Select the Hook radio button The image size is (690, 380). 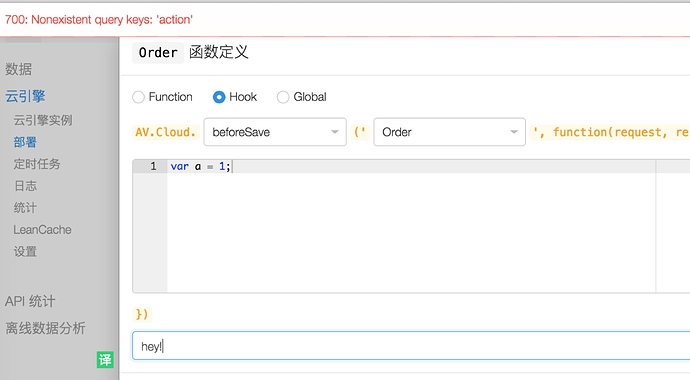(219, 97)
